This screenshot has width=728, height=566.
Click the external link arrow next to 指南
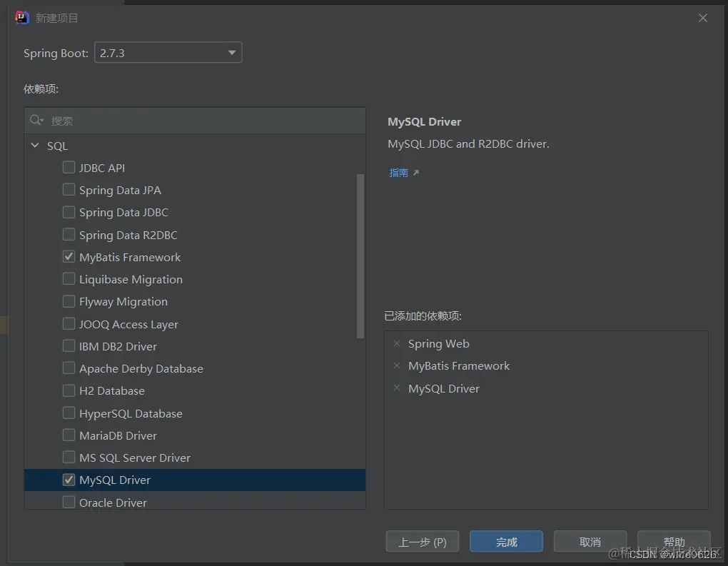pyautogui.click(x=416, y=173)
